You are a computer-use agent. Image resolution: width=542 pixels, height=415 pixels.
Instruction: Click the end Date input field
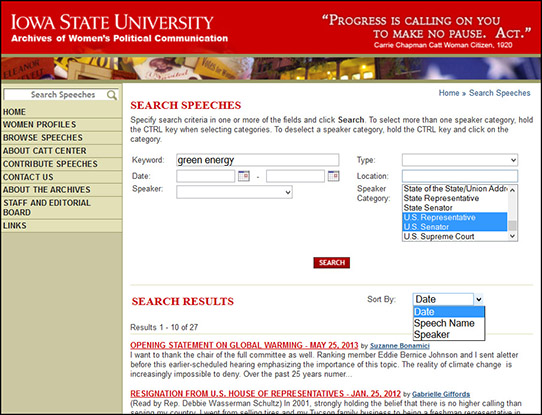pos(295,176)
